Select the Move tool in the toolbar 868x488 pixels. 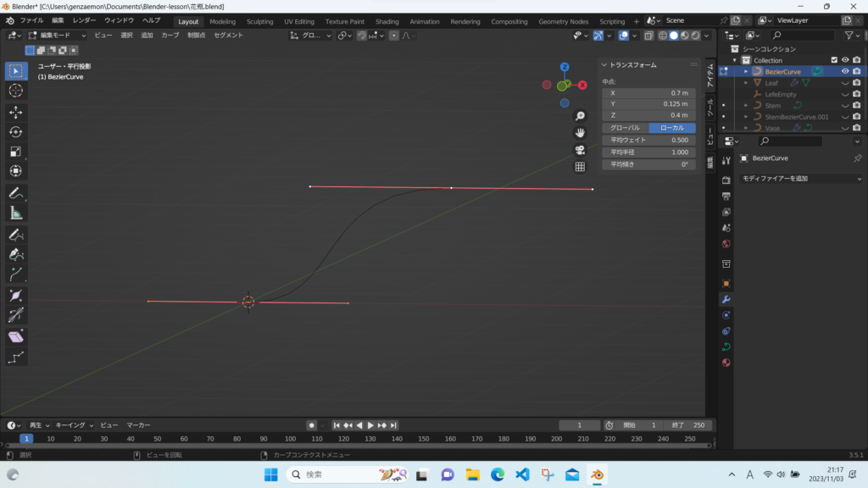coord(16,111)
